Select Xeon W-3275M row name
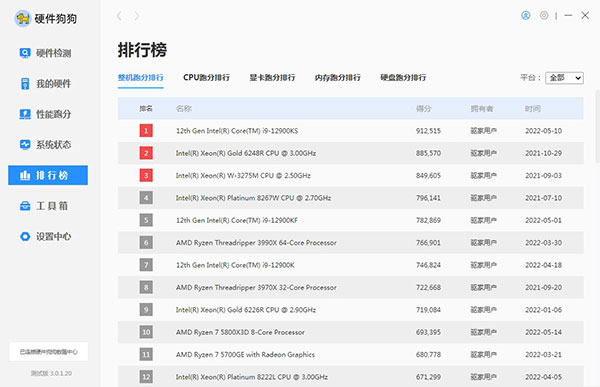Screen dimensions: 600x387 [x=243, y=175]
